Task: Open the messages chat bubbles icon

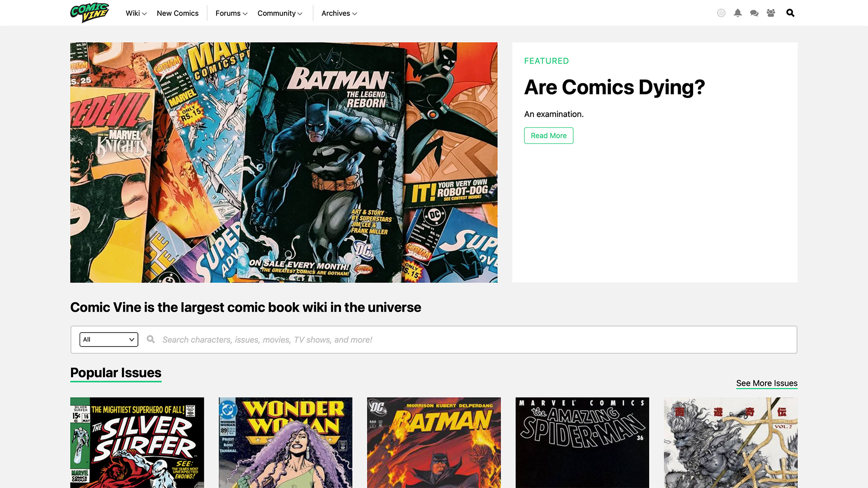Action: click(x=754, y=13)
